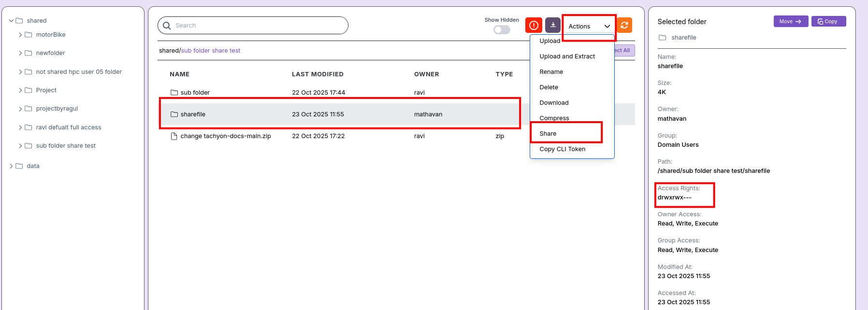The width and height of the screenshot is (868, 310).
Task: Select the sub folder row name
Action: point(195,93)
